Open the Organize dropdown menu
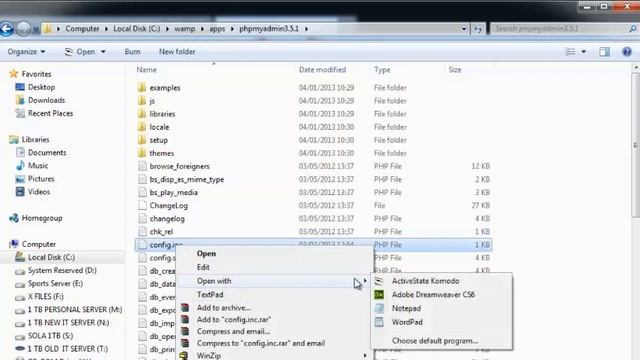The image size is (640, 360). click(x=26, y=52)
